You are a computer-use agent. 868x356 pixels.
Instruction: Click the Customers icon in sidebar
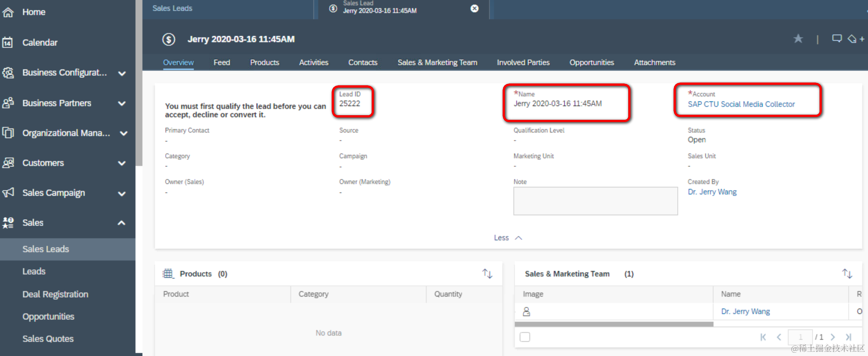(8, 163)
